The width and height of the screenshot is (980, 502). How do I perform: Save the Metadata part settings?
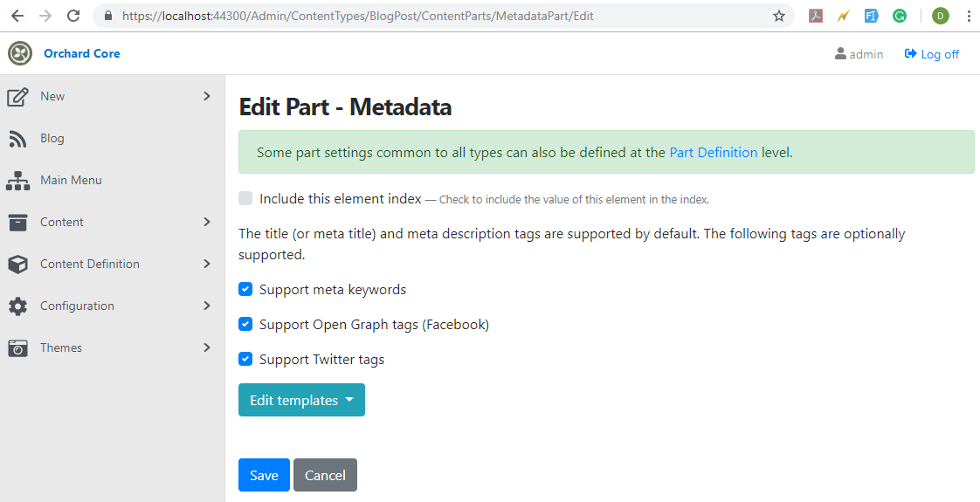tap(264, 475)
